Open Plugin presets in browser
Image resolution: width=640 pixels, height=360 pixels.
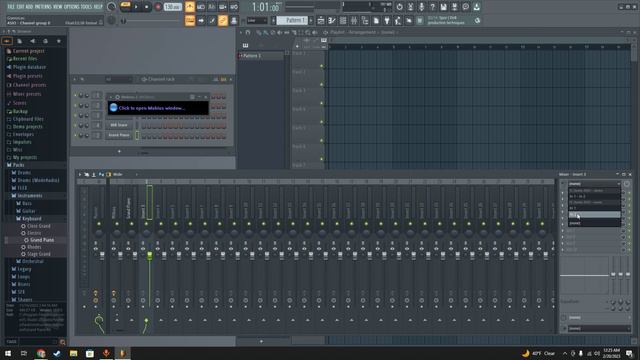[x=27, y=76]
